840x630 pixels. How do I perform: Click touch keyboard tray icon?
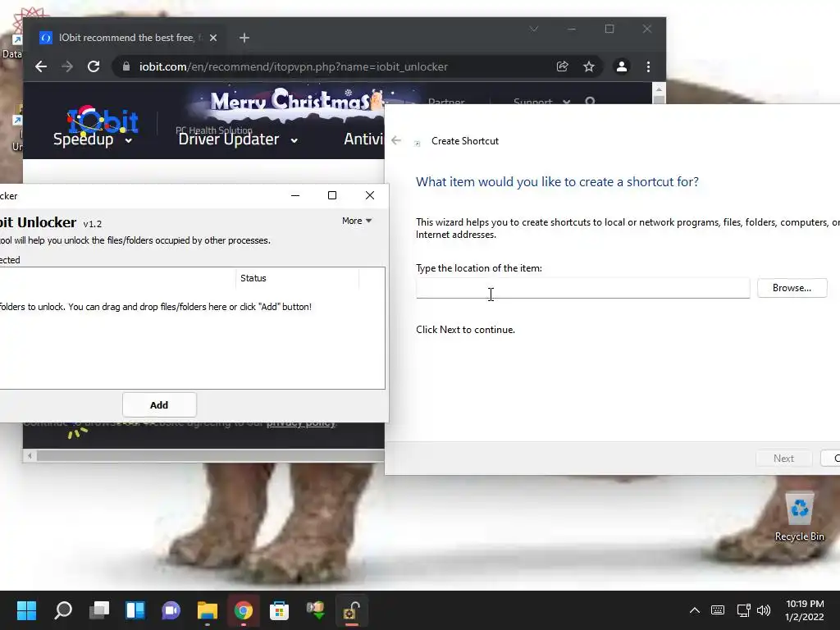click(717, 610)
